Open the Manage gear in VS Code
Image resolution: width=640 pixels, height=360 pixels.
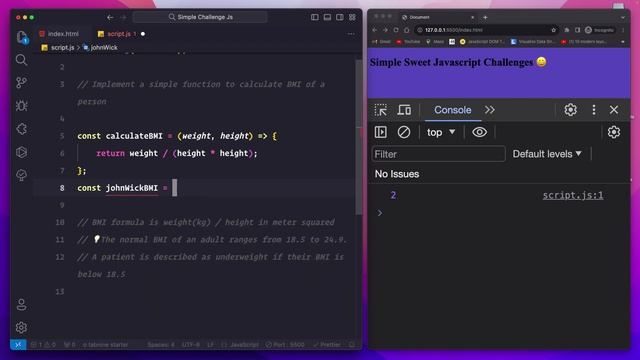click(21, 327)
